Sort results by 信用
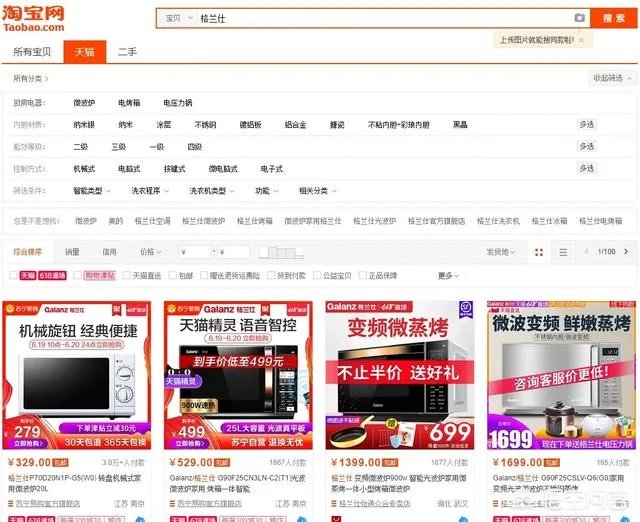The height and width of the screenshot is (522, 640). tap(109, 252)
